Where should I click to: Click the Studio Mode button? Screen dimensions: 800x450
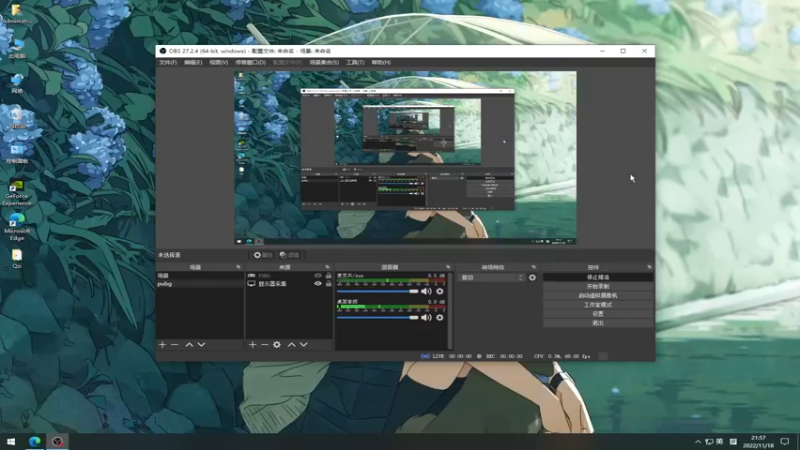(598, 305)
